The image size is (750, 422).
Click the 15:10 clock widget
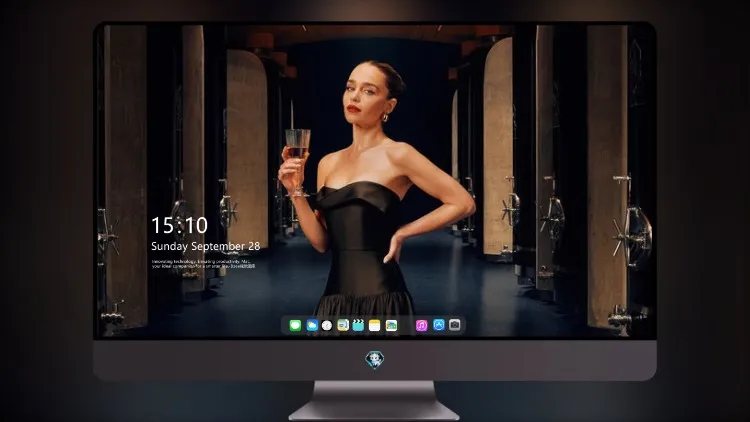pyautogui.click(x=179, y=225)
